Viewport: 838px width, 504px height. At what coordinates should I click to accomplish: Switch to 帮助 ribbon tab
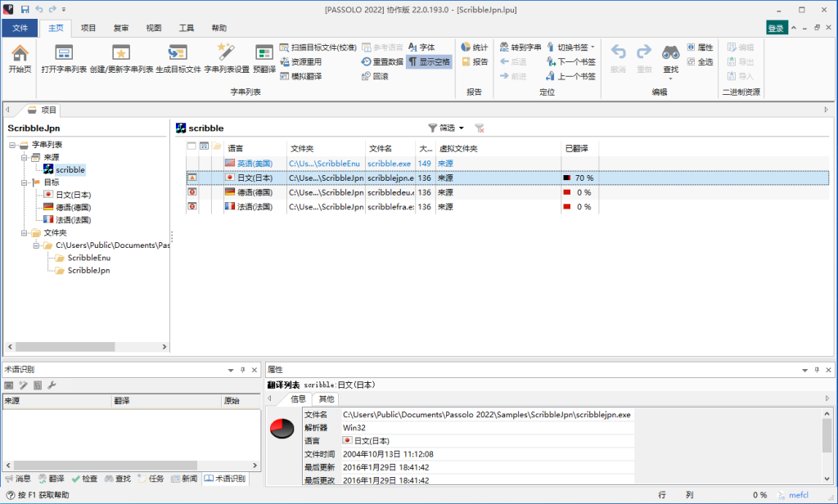click(219, 28)
